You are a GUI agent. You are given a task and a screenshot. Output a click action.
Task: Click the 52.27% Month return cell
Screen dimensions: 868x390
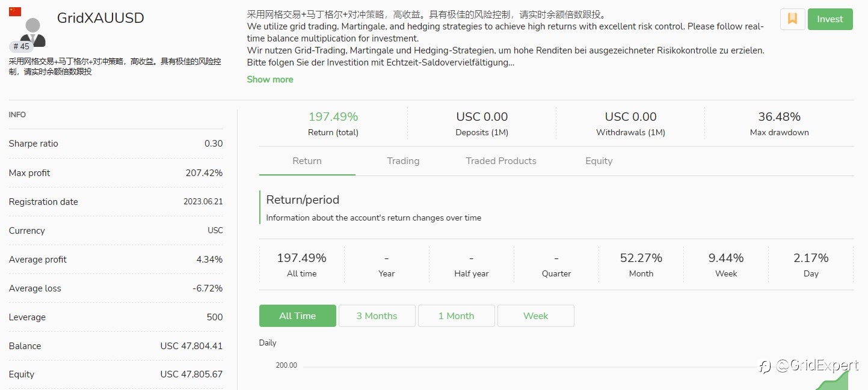point(641,264)
